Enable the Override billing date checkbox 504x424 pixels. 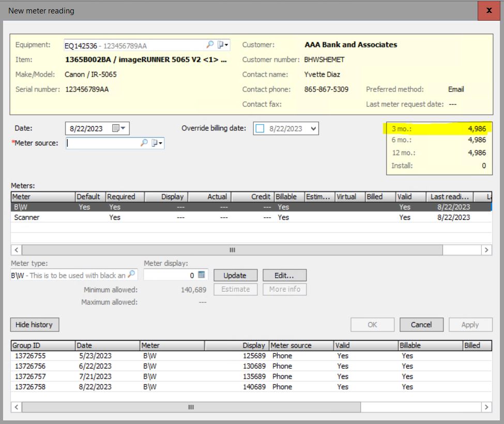click(259, 129)
